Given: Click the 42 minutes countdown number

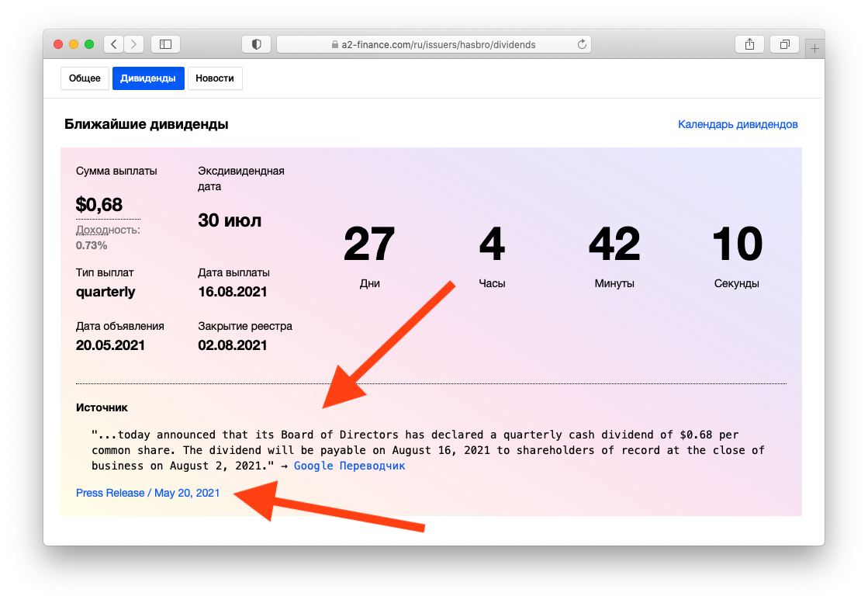Looking at the screenshot, I should point(614,244).
